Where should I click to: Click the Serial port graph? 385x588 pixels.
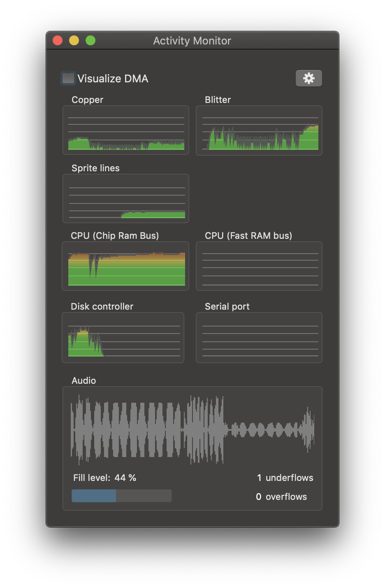pos(259,338)
